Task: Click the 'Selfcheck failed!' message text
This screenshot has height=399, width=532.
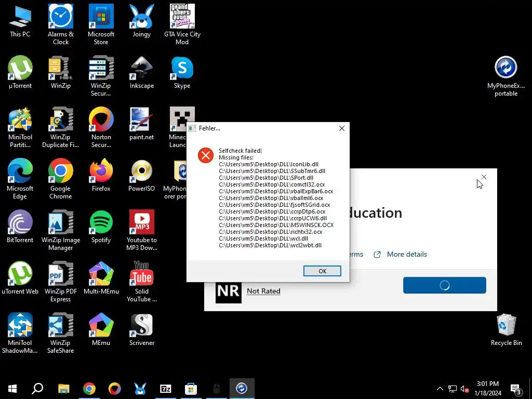Action: point(240,151)
